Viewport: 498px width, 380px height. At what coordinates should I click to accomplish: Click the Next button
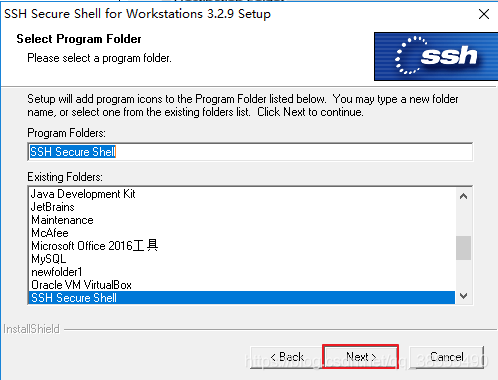tap(360, 357)
